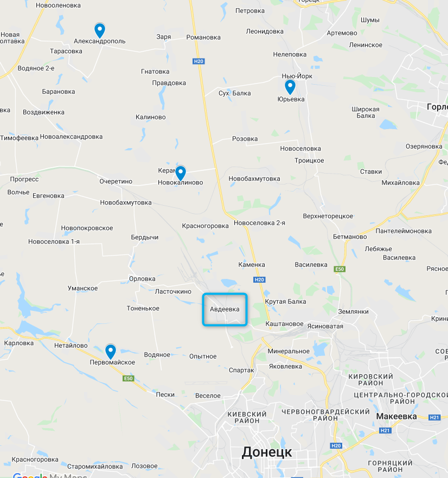Click the H20 road shield near Каменка

click(x=259, y=279)
